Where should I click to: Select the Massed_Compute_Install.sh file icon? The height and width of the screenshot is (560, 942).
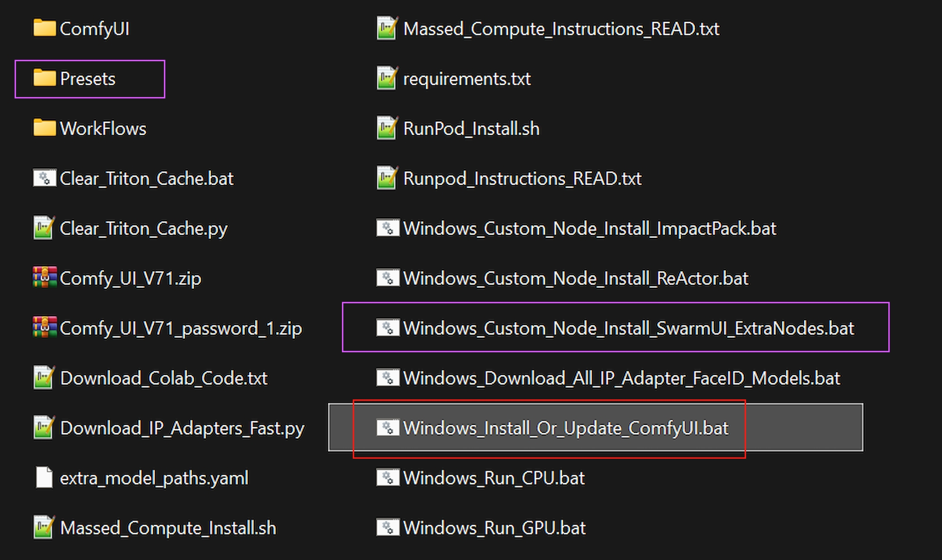tap(44, 527)
